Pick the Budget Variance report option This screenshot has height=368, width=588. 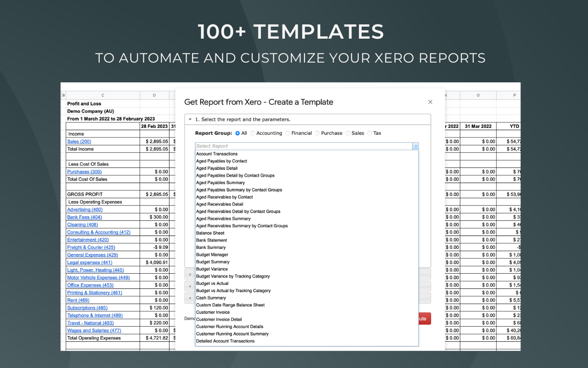[x=307, y=269]
